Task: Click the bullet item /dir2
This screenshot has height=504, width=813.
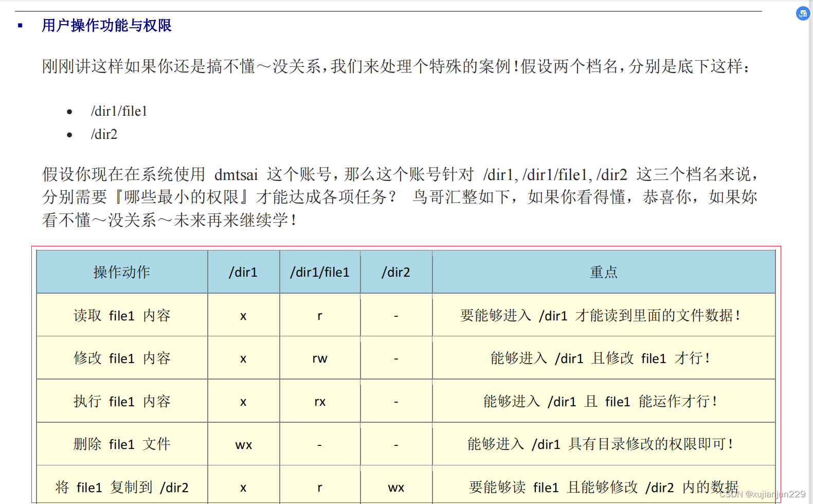Action: pos(104,134)
